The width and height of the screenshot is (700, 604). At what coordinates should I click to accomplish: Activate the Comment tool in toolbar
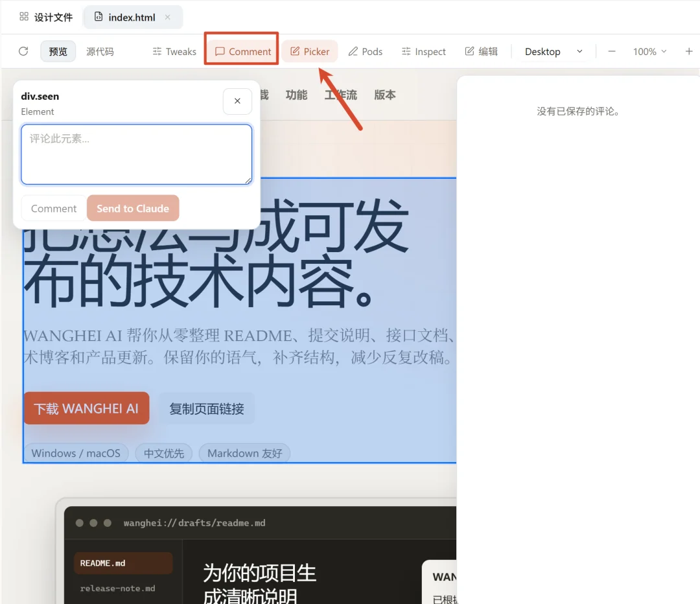pyautogui.click(x=243, y=51)
